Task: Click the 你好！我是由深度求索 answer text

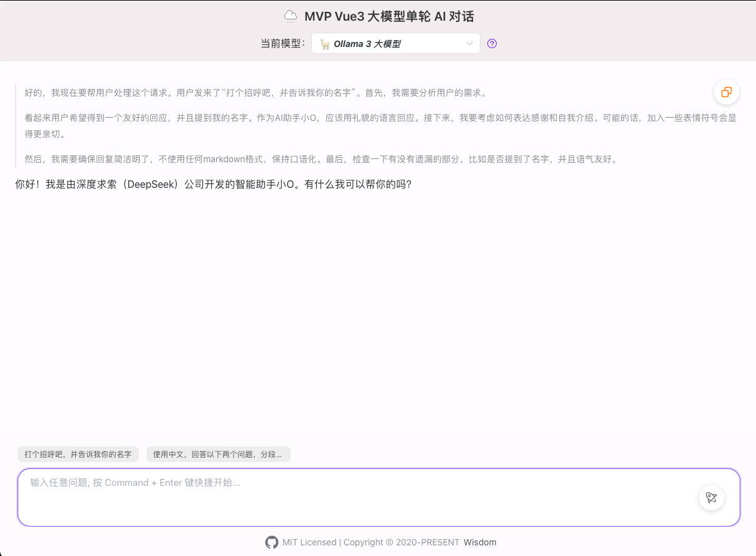Action: (x=213, y=185)
